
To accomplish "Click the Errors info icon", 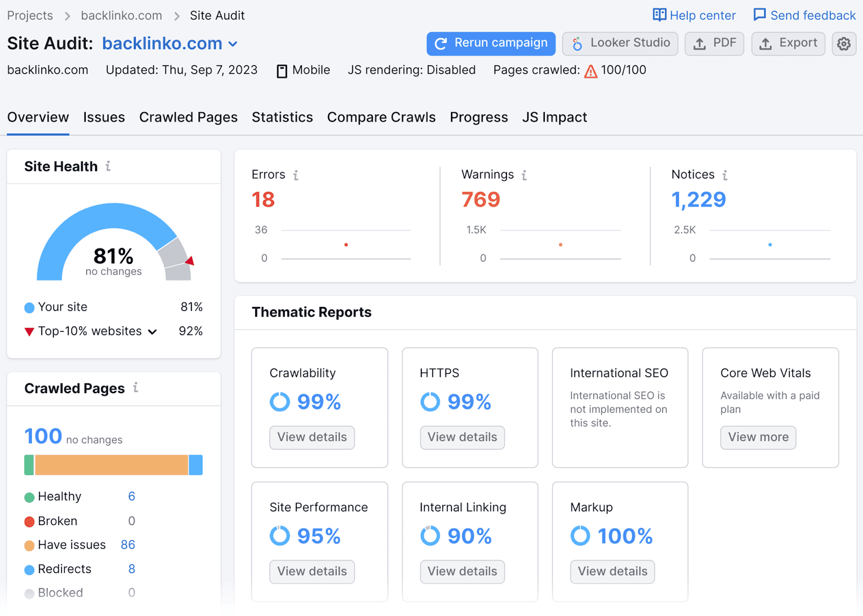I will pyautogui.click(x=296, y=175).
